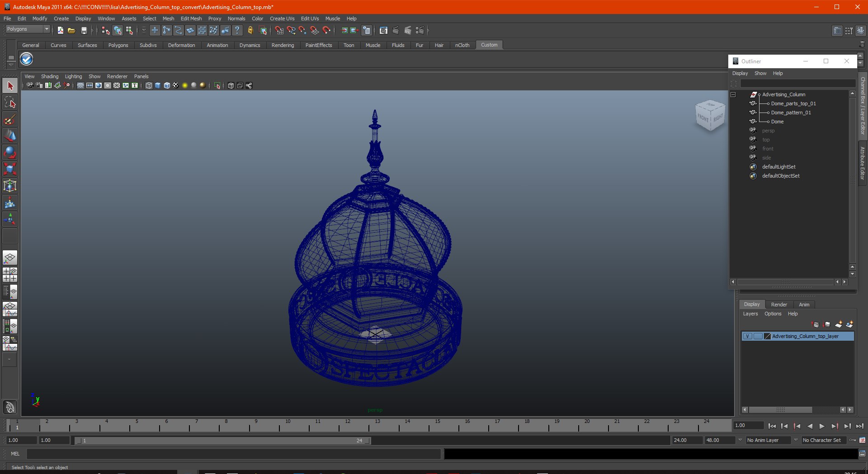Image resolution: width=868 pixels, height=474 pixels.
Task: Select the arrow Select Tool
Action: (x=10, y=86)
